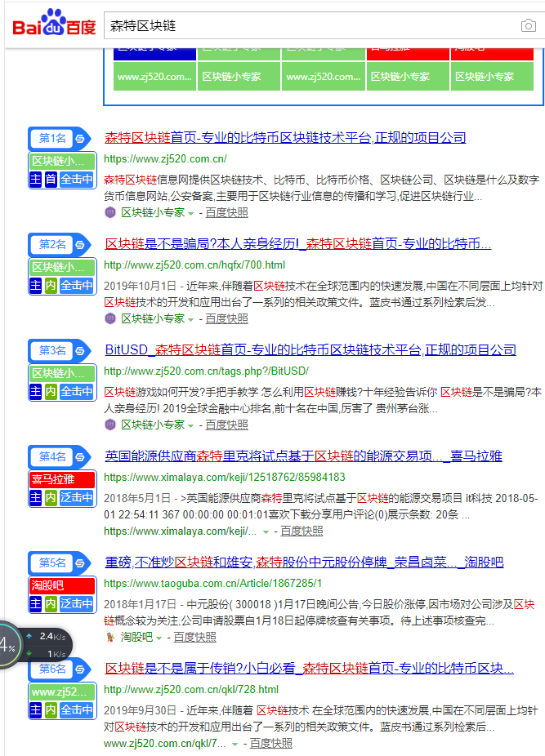Click the 主 badge under rank 3
Screen dimensions: 545x756
[x=35, y=392]
